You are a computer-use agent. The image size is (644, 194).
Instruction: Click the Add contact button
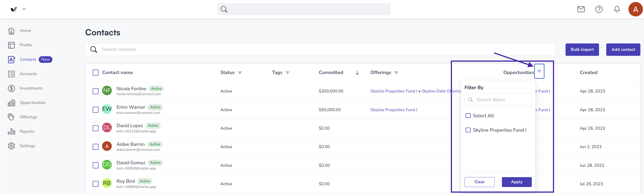(623, 50)
